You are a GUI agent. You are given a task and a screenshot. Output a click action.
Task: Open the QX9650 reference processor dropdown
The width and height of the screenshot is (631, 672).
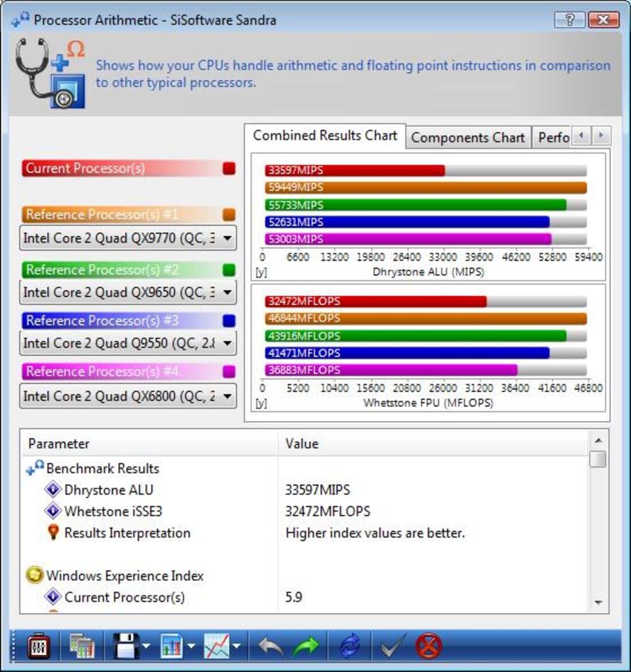pos(127,292)
